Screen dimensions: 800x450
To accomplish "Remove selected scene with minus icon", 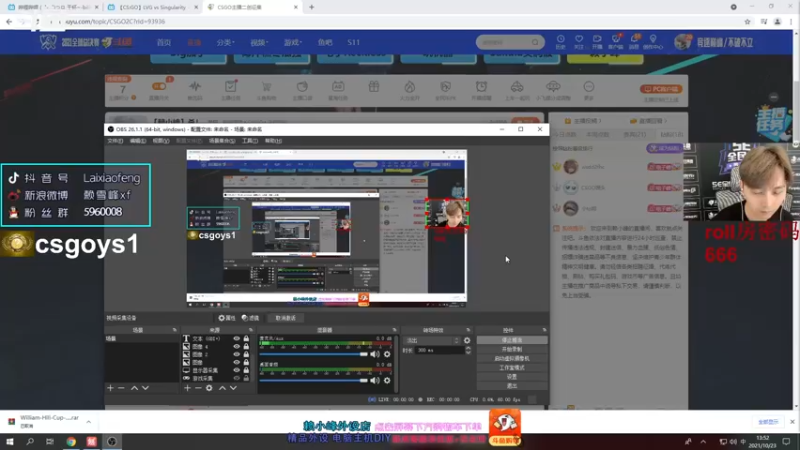I will tap(121, 388).
